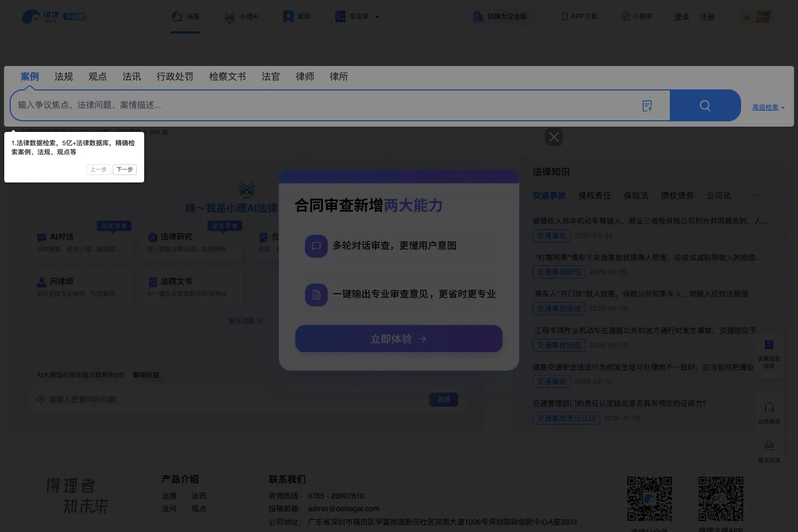Select the 观点 search tab
The height and width of the screenshot is (532, 798).
[97, 77]
